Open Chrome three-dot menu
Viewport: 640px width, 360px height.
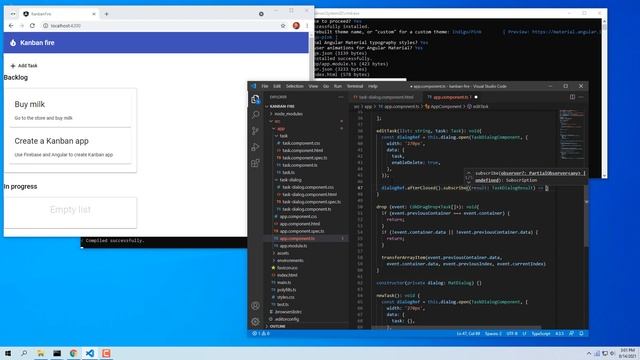(x=307, y=25)
